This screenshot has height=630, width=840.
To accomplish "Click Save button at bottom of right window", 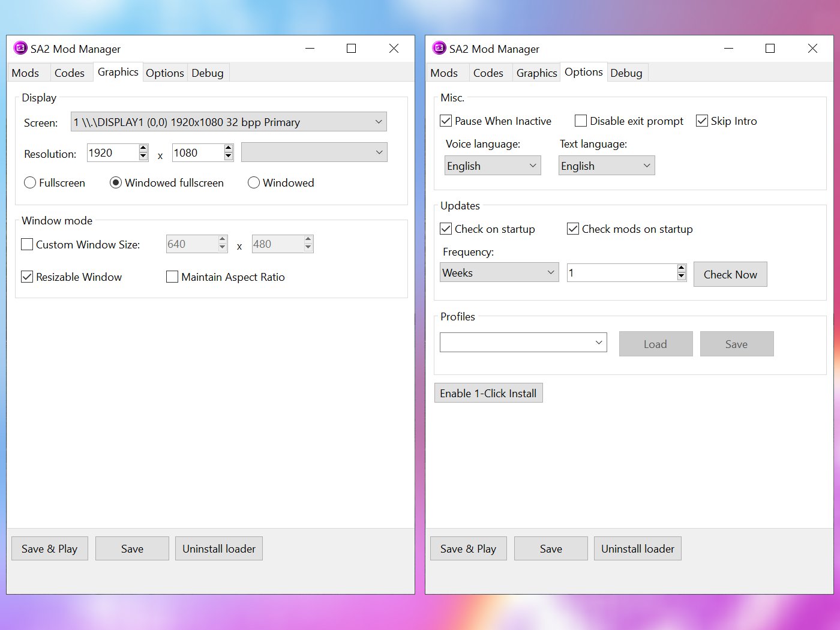I will [551, 548].
